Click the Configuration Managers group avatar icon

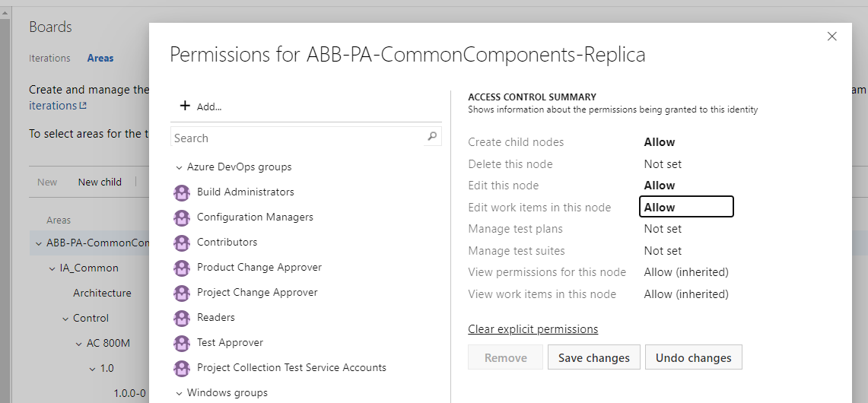tap(182, 217)
